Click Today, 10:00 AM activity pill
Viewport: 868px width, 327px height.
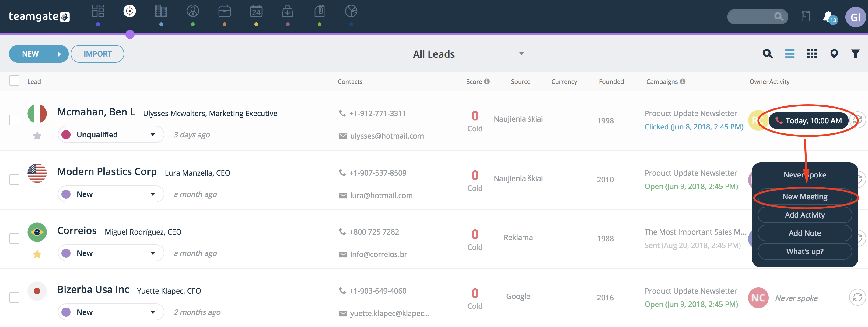coord(808,121)
